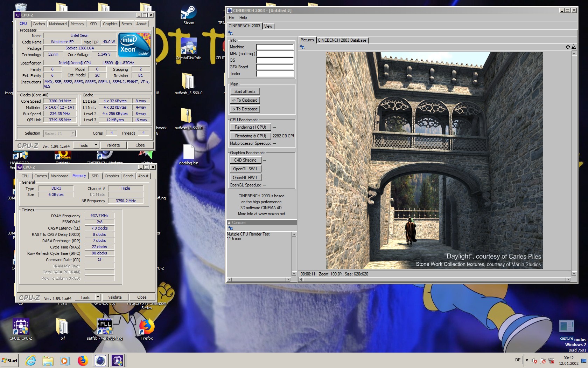Open the Tools dropdown arrow in lower CPU-Z
This screenshot has width=588, height=368.
[x=98, y=297]
